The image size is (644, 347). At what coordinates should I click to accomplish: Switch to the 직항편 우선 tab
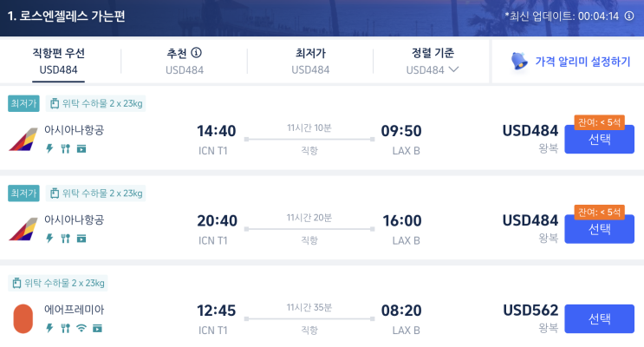(x=59, y=61)
